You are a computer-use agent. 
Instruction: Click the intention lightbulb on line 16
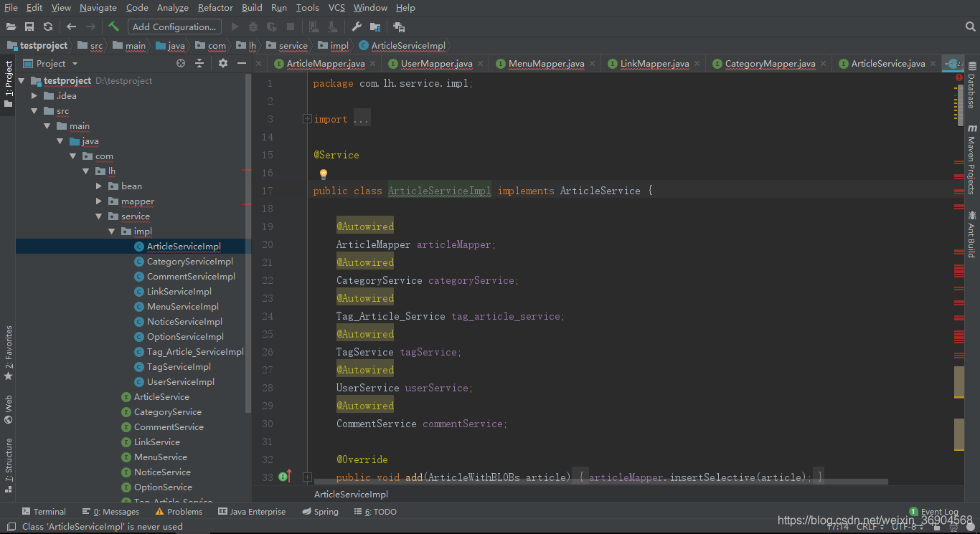point(323,173)
